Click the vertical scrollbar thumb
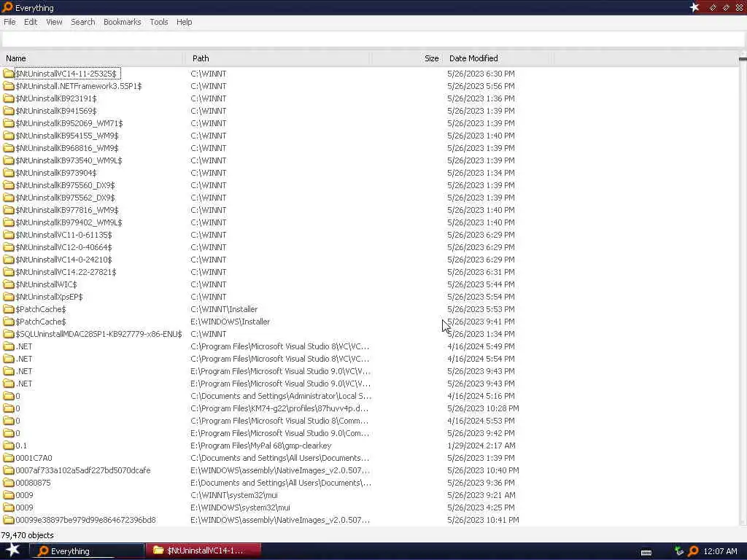 point(743,59)
